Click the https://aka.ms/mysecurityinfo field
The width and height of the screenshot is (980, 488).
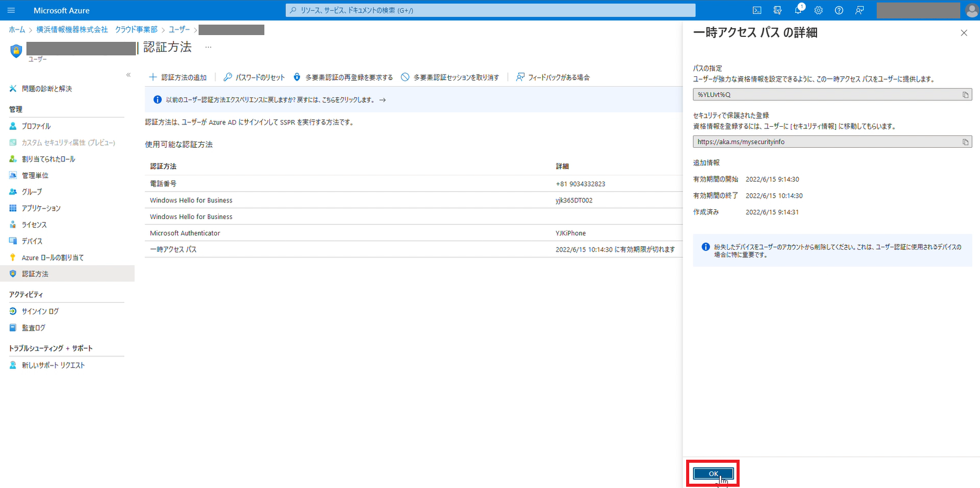pyautogui.click(x=832, y=142)
